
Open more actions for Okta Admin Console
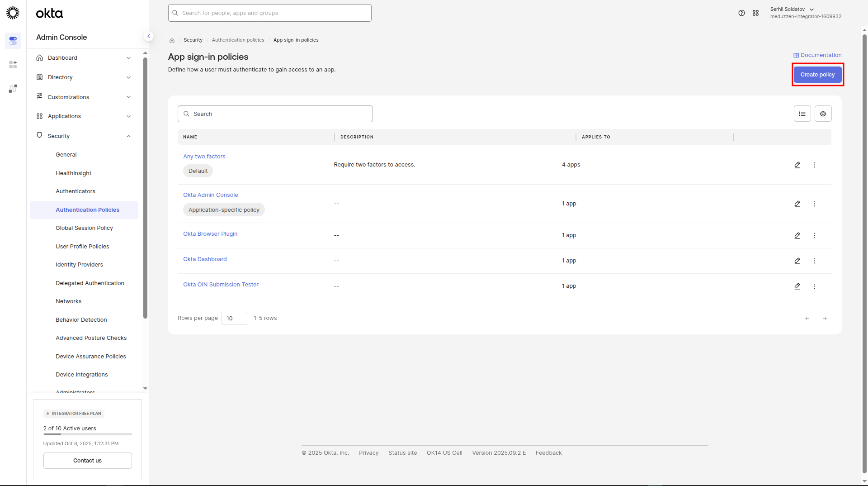tap(814, 204)
